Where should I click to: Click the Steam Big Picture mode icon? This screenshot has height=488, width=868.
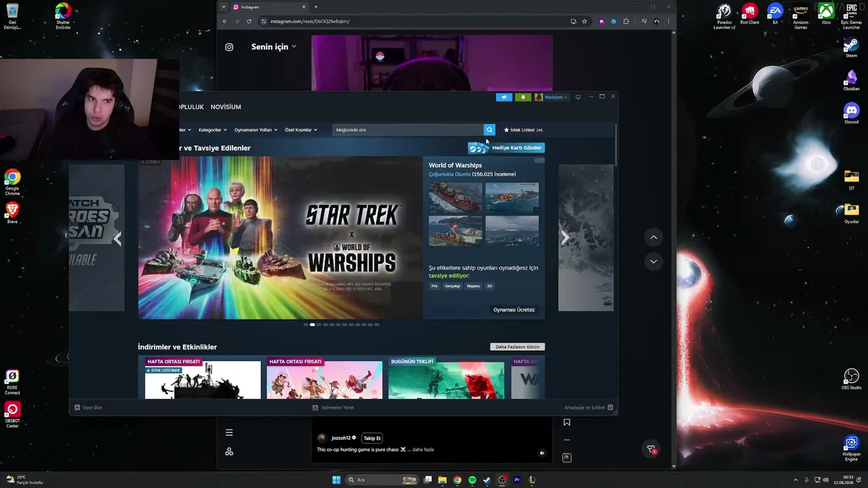[578, 97]
